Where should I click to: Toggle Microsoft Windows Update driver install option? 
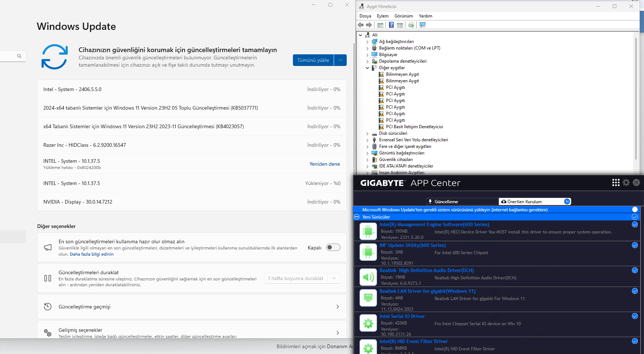pyautogui.click(x=635, y=209)
